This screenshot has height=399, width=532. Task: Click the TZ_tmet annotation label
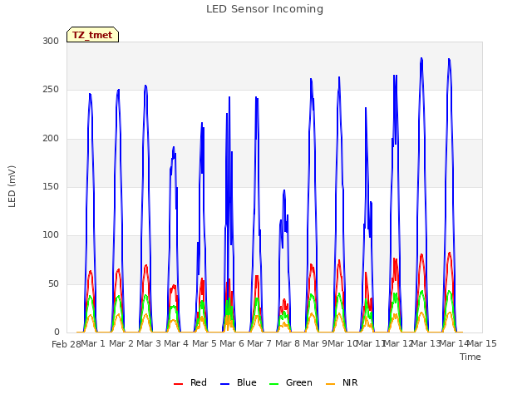(x=92, y=35)
